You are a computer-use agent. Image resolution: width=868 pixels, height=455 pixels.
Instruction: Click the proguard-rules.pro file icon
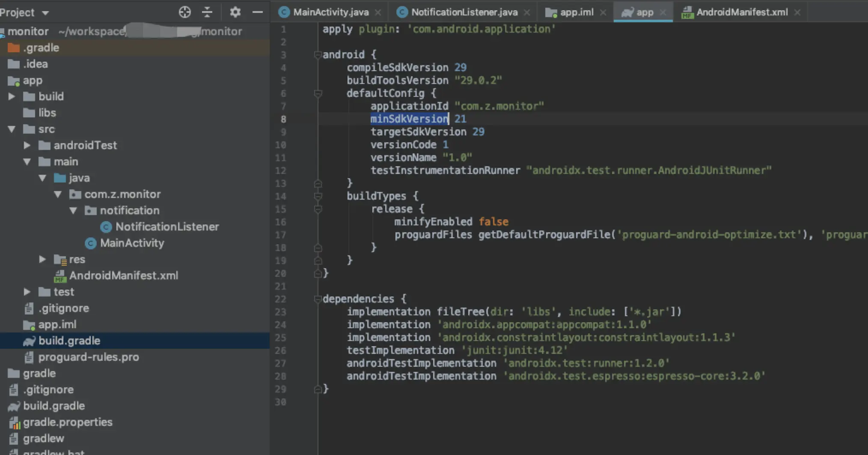(29, 357)
